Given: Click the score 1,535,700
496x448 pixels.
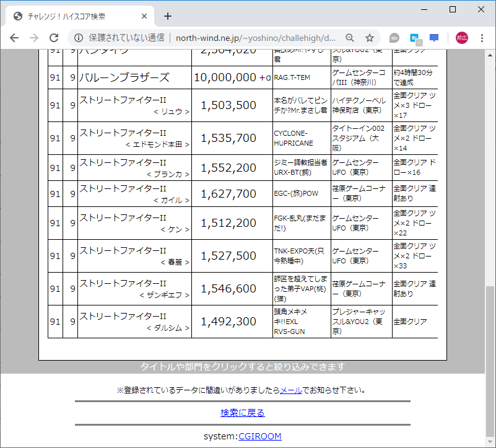Looking at the screenshot, I should pyautogui.click(x=228, y=138).
